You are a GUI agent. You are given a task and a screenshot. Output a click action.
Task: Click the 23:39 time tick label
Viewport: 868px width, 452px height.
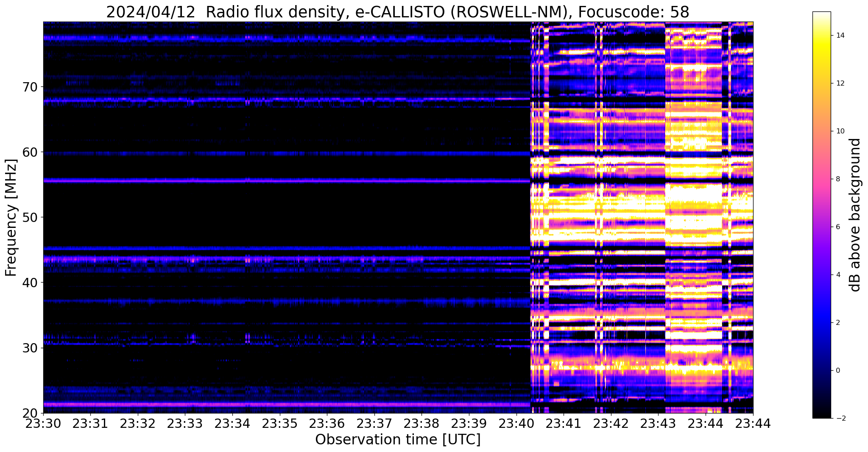pos(469,423)
